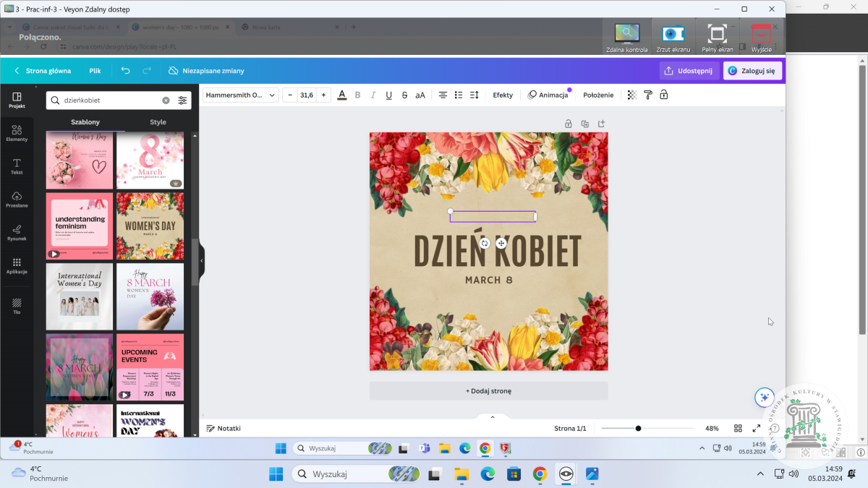The image size is (868, 488).
Task: Expand the pages strip chevron
Action: click(x=493, y=417)
